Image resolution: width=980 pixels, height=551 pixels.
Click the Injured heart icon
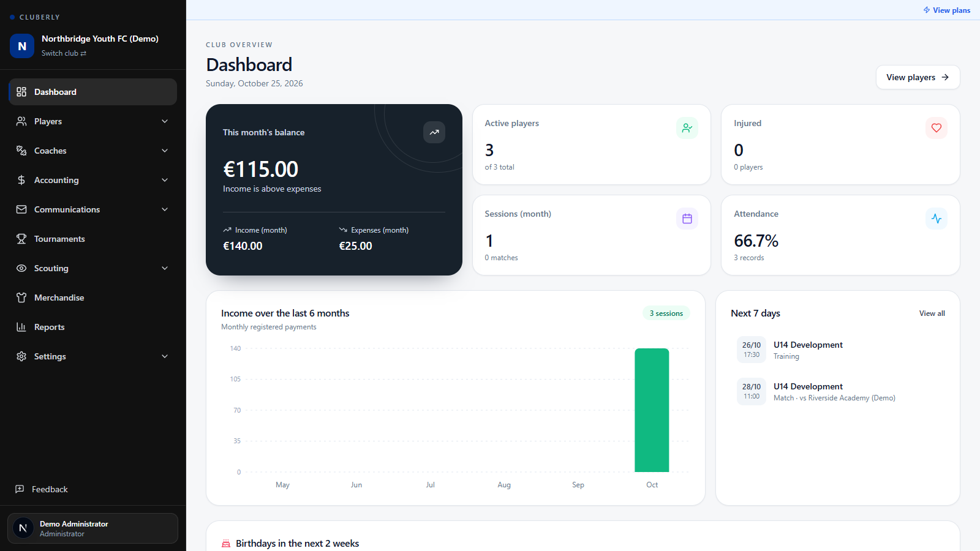pyautogui.click(x=937, y=128)
